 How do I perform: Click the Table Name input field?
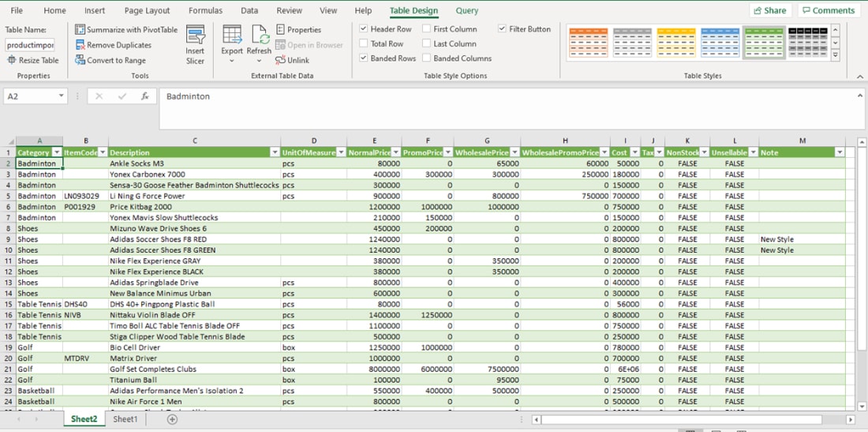[x=31, y=45]
